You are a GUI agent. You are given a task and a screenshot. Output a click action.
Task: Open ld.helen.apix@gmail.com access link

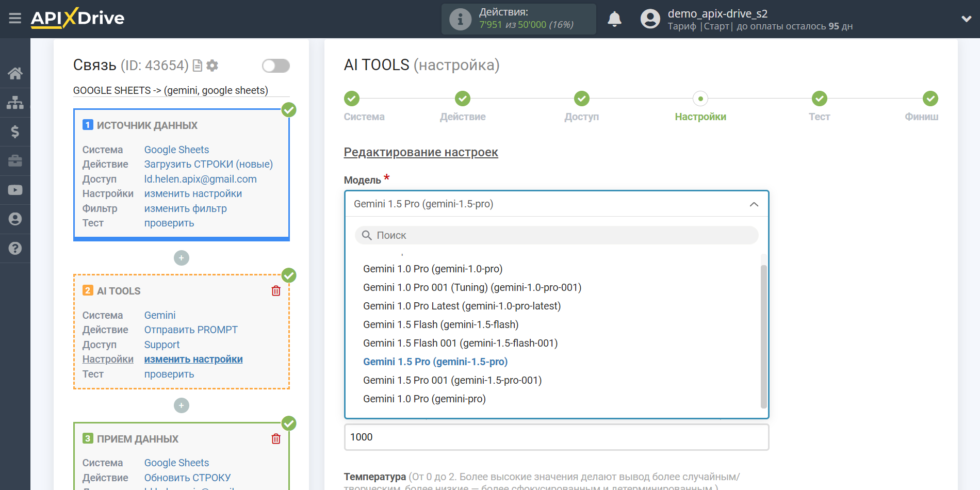[x=200, y=179]
